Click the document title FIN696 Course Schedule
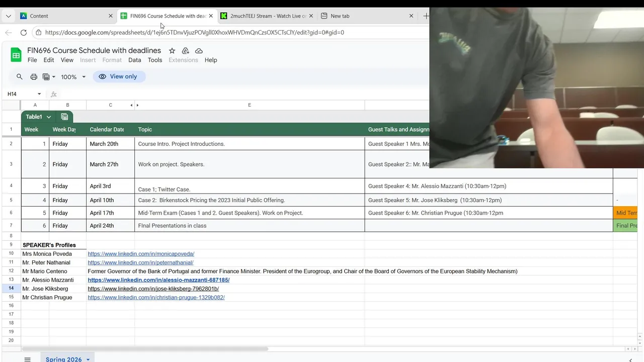 coord(94,51)
